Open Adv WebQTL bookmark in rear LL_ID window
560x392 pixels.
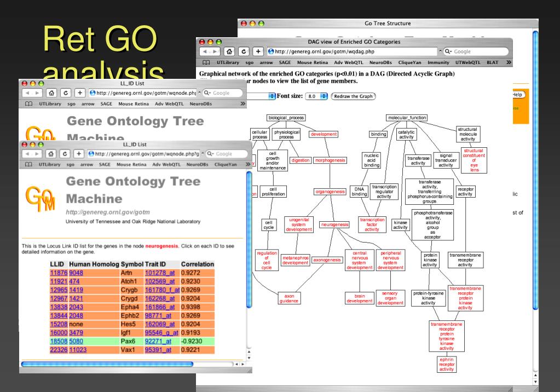169,104
